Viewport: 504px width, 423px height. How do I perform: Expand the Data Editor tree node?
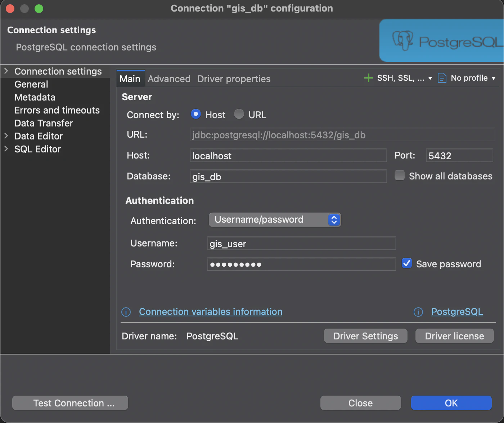pos(6,136)
